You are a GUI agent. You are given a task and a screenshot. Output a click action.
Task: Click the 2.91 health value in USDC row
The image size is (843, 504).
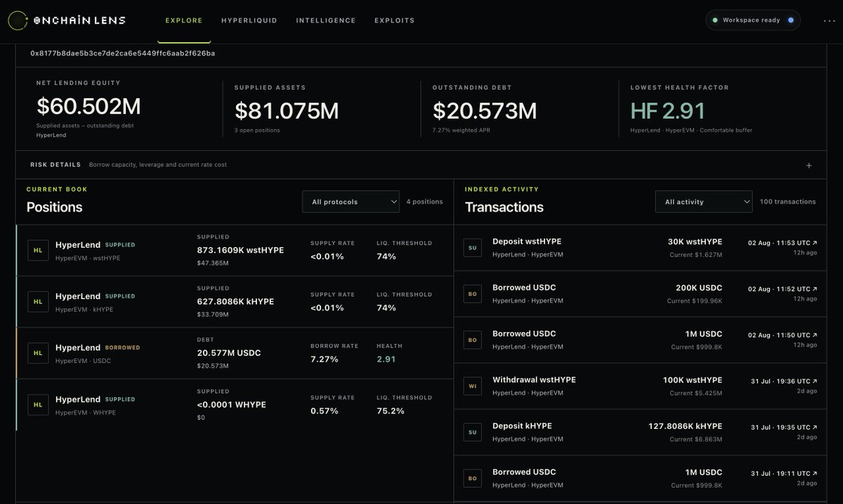click(386, 359)
